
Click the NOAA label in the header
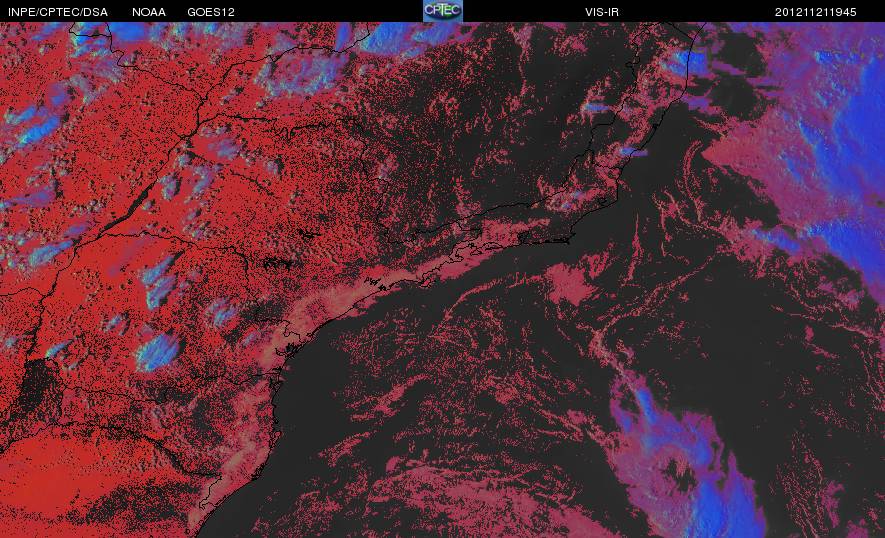click(x=148, y=12)
